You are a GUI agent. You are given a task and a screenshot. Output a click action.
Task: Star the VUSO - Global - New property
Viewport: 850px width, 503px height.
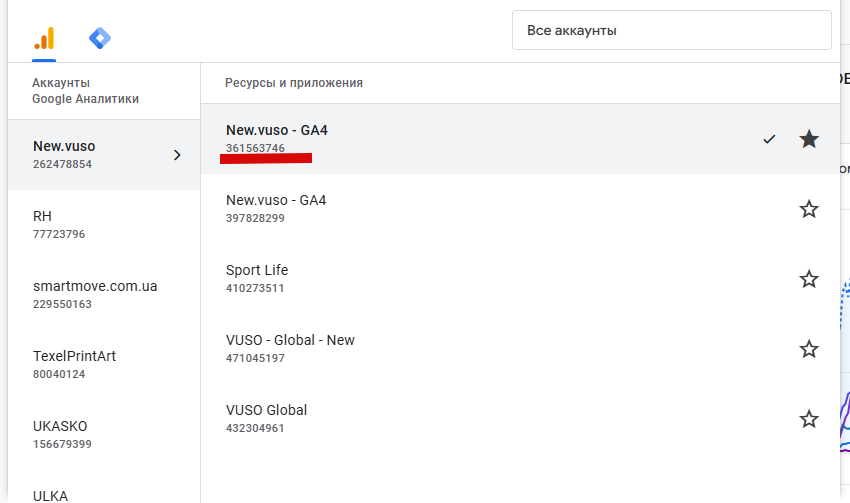pyautogui.click(x=809, y=349)
